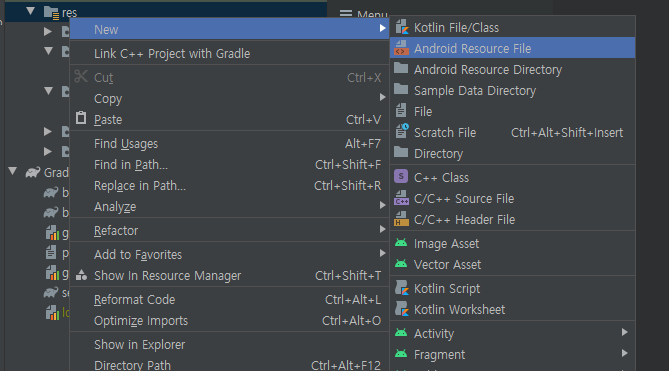Open the Analyze submenu arrow
This screenshot has height=371, width=669.
click(x=382, y=206)
